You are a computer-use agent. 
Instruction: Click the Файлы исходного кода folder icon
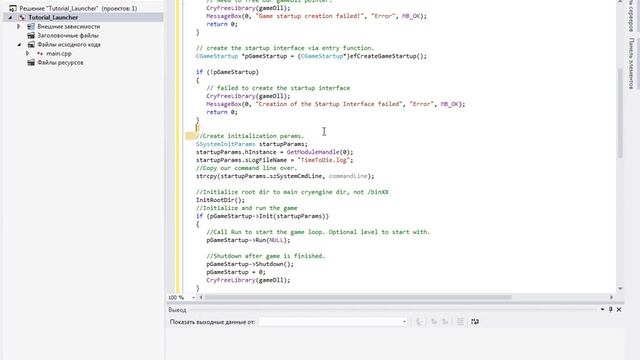(31, 44)
